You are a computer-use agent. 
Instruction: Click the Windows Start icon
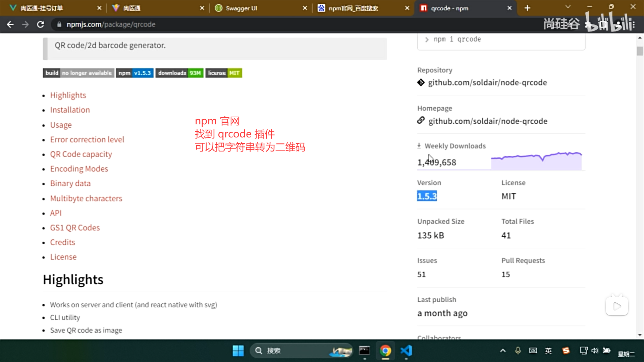pyautogui.click(x=238, y=351)
